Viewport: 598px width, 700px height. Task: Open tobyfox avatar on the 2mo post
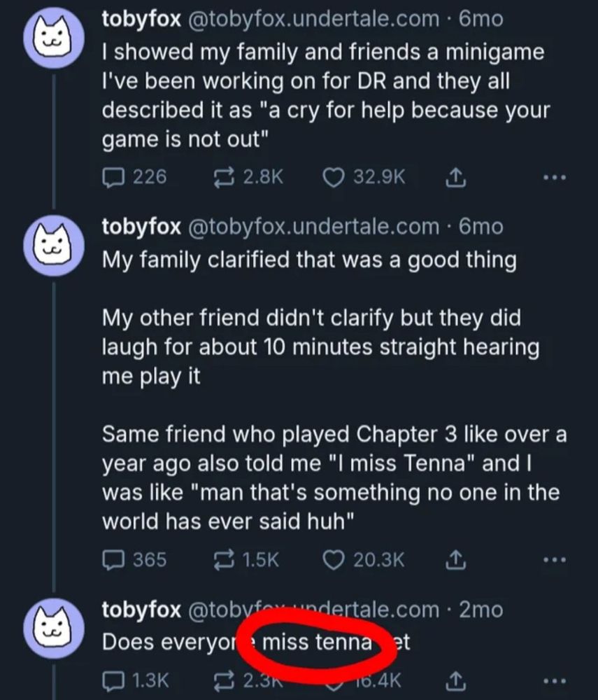54,629
